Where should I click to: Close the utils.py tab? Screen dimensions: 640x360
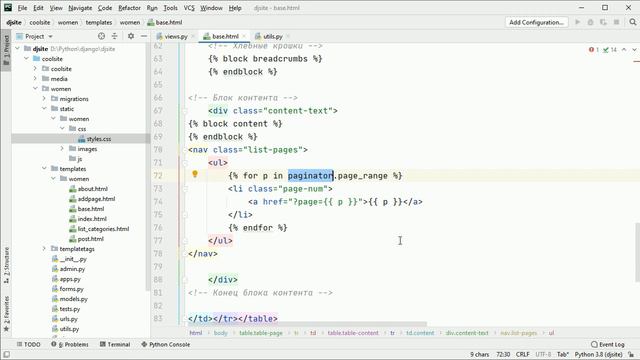point(288,36)
